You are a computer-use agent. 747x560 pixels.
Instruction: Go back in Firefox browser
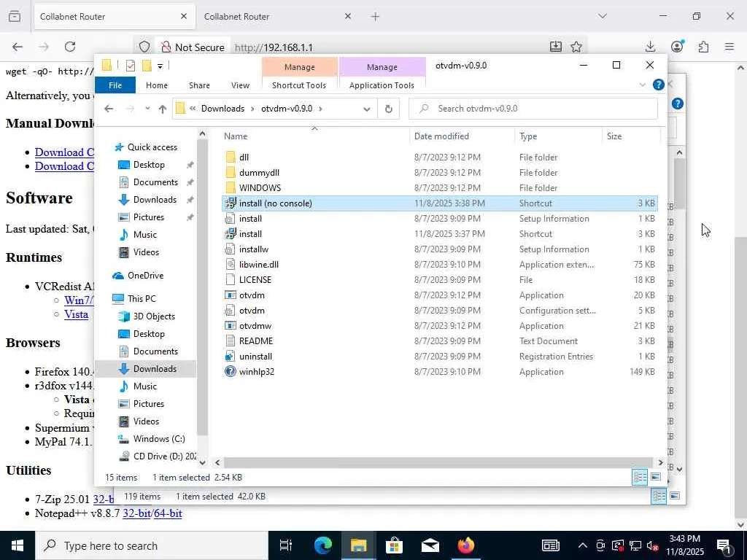pos(18,47)
